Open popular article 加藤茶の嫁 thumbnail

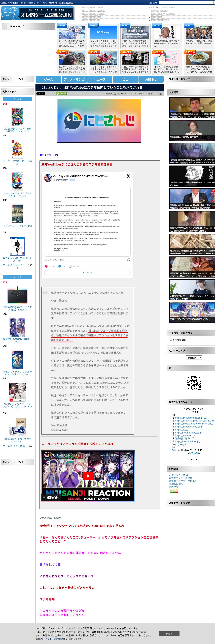[192, 131]
